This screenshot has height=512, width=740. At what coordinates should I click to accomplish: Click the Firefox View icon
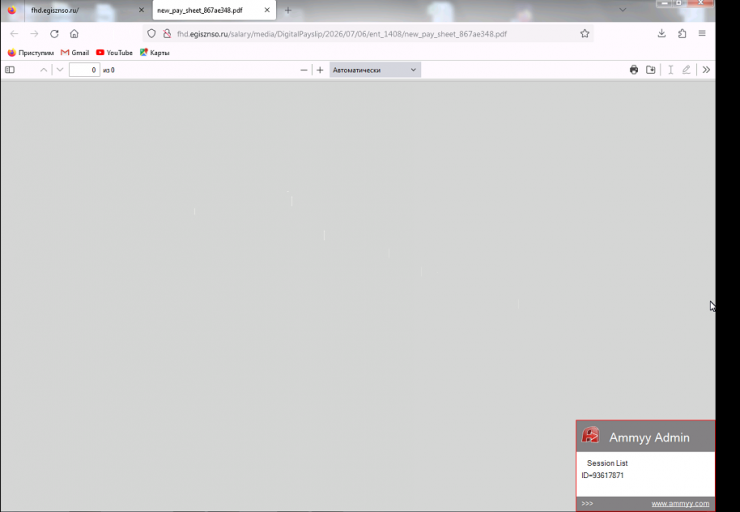11,10
